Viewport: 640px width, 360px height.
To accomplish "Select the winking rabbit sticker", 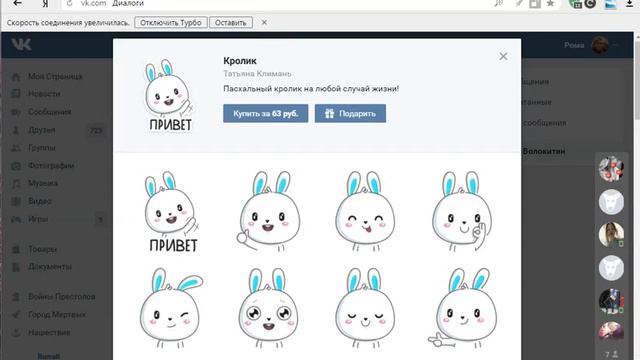I will pyautogui.click(x=171, y=308).
